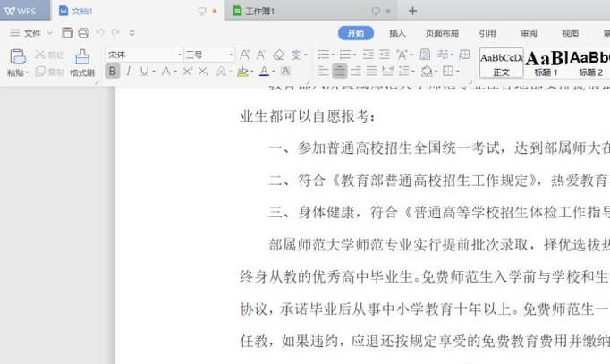Open the 视图 ribbon tab
Screen dimensions: 610x364
coord(570,33)
